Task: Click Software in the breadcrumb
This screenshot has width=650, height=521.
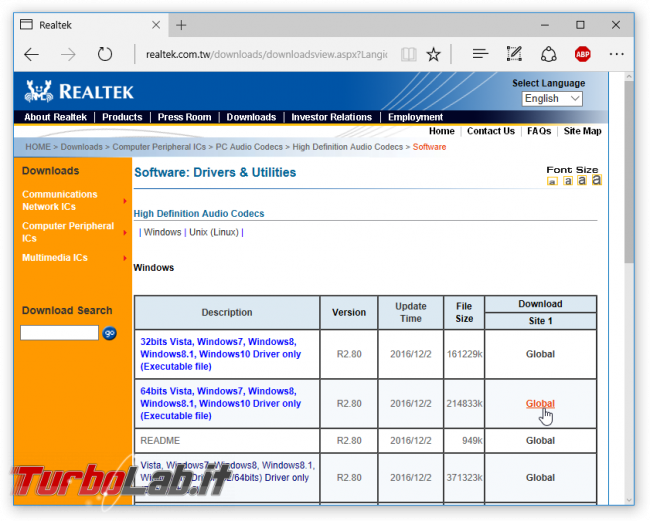Action: click(429, 147)
